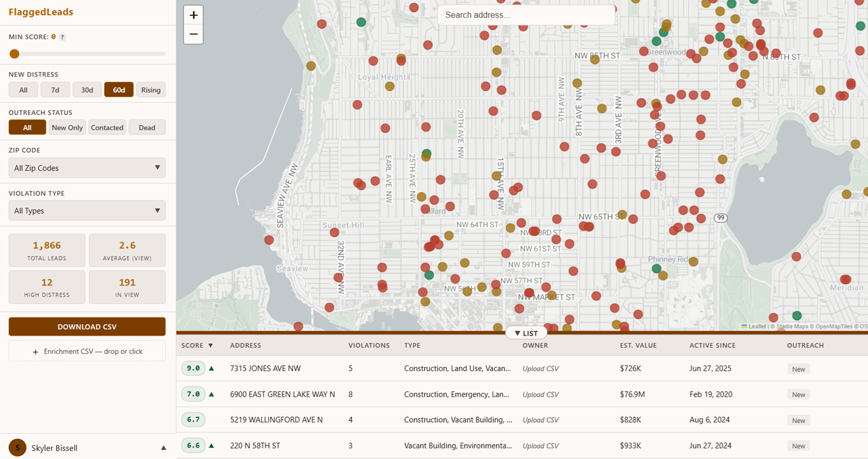Click the Aug 6, 2024 active since date
This screenshot has height=459, width=868.
tap(709, 420)
